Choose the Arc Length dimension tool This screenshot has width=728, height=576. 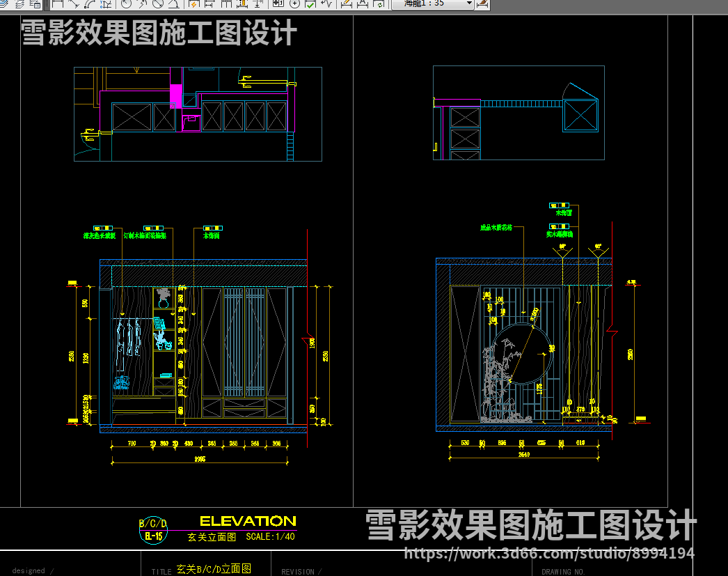[x=90, y=3]
